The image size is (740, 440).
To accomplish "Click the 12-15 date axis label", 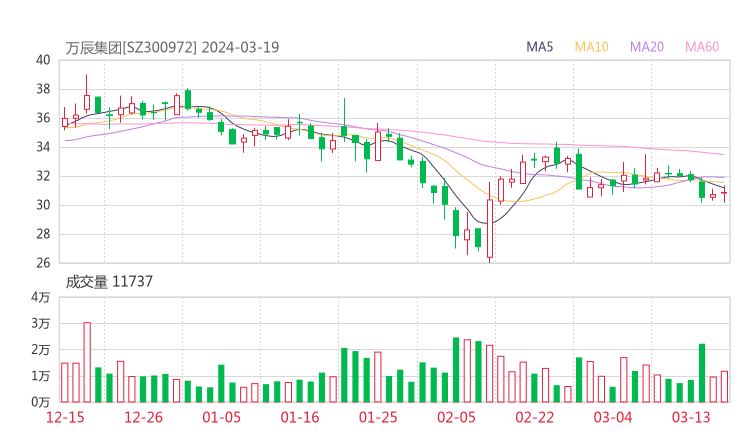I will 65,417.
